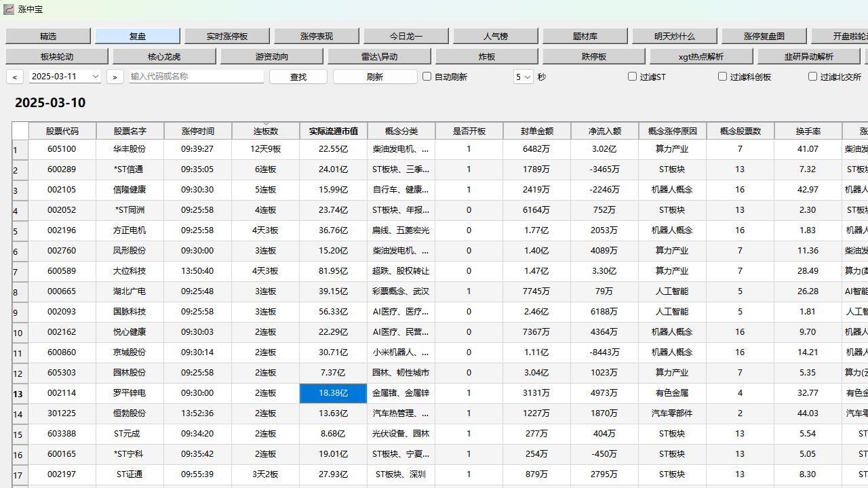The image size is (868, 488).
Task: Select the 大位科技 name cell
Action: [130, 271]
